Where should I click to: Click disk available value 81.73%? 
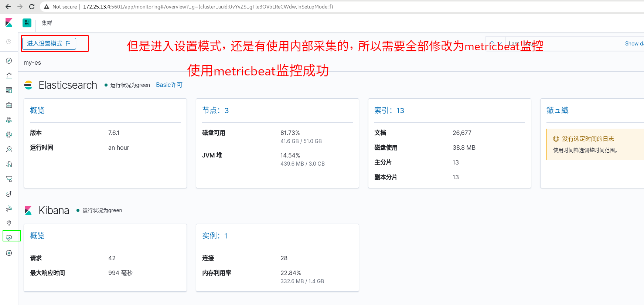click(x=290, y=133)
